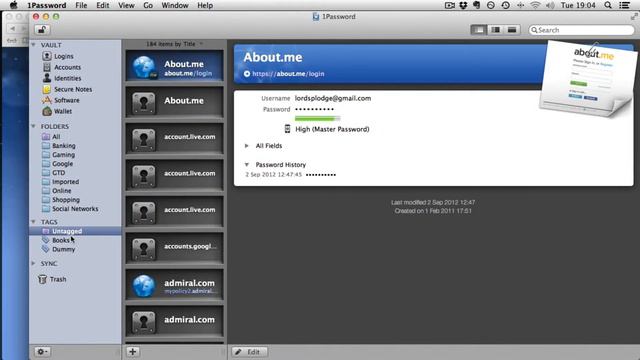Switch to second layout view button
Viewport: 640px width, 360px height.
[x=496, y=30]
